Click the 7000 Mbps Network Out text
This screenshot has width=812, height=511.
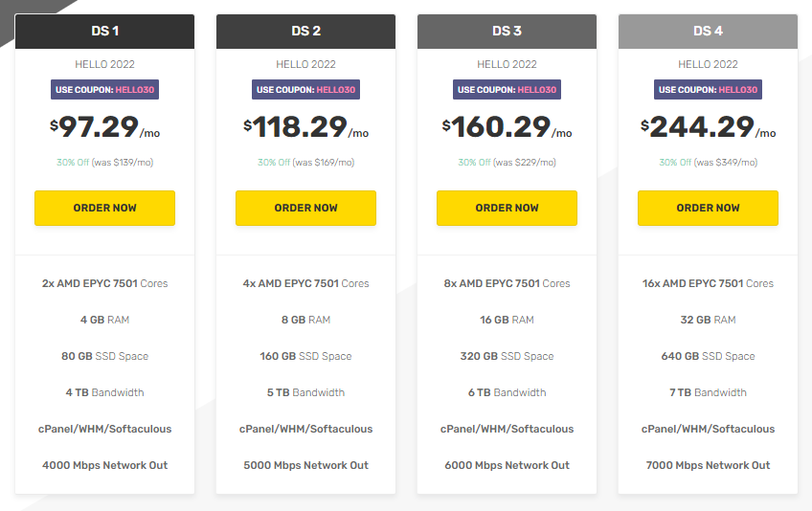[x=708, y=465]
